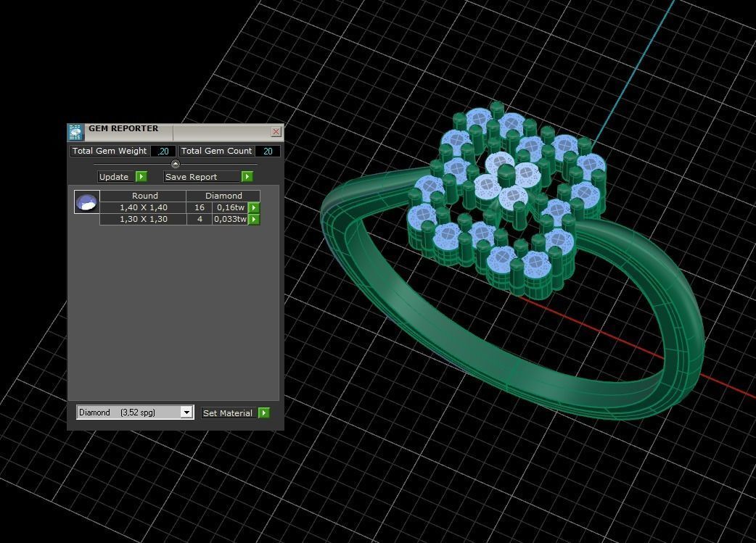
Task: Click green arrow on 0,033tw row
Action: coord(254,219)
